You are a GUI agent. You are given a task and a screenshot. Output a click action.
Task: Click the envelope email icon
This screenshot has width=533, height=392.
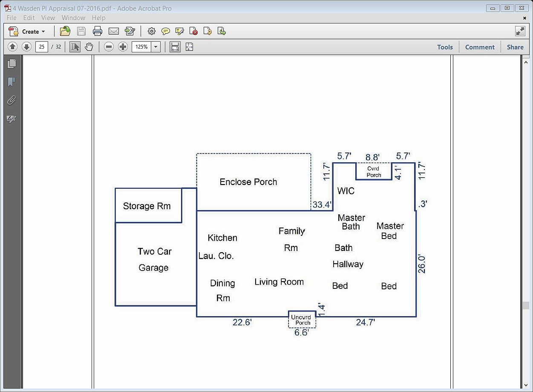point(113,31)
